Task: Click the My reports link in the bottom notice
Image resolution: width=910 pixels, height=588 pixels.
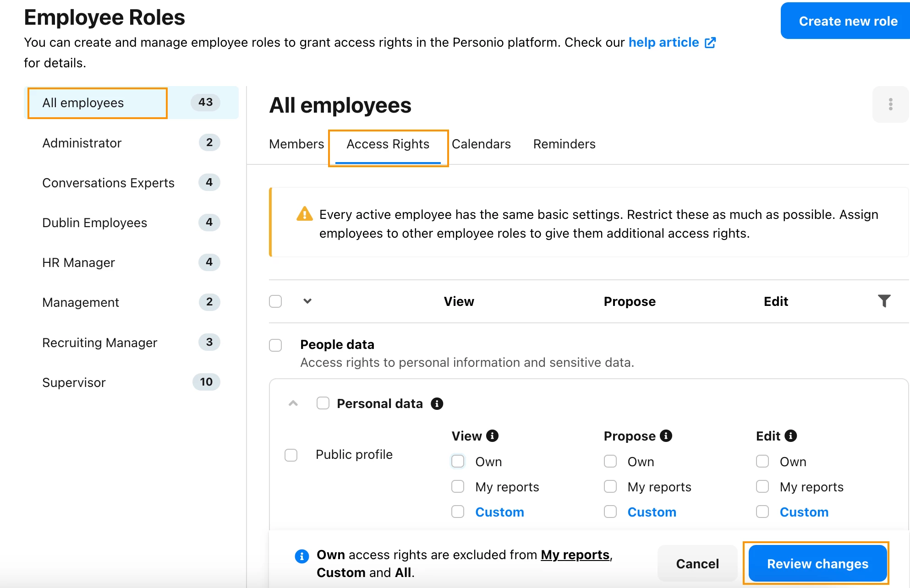Action: (575, 555)
